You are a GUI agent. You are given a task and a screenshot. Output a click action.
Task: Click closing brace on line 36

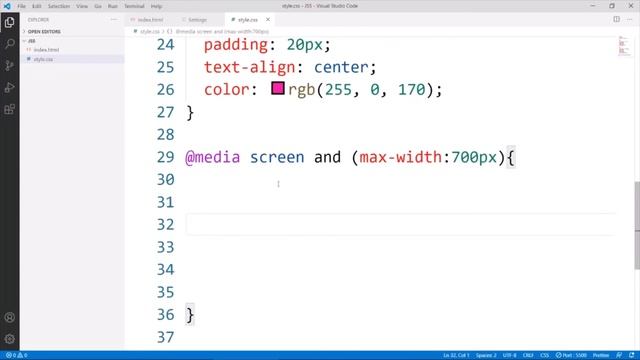click(190, 315)
